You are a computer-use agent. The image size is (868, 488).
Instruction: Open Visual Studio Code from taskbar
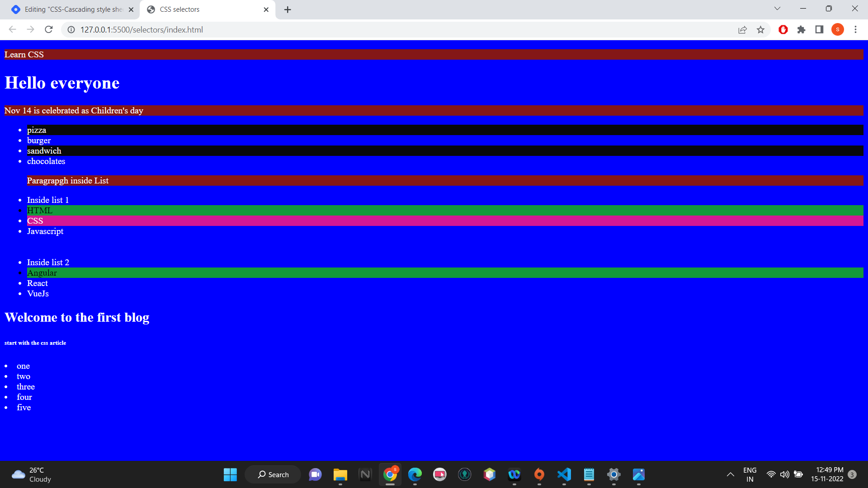point(564,474)
